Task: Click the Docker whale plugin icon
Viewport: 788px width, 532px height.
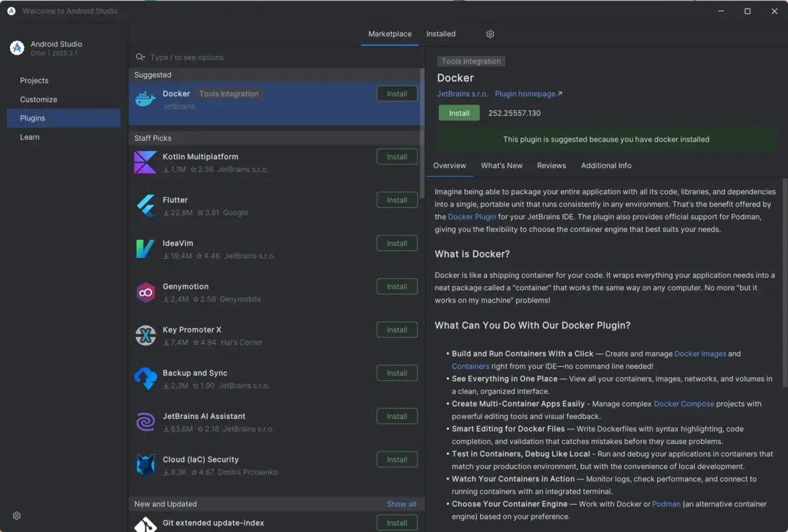Action: pos(145,99)
